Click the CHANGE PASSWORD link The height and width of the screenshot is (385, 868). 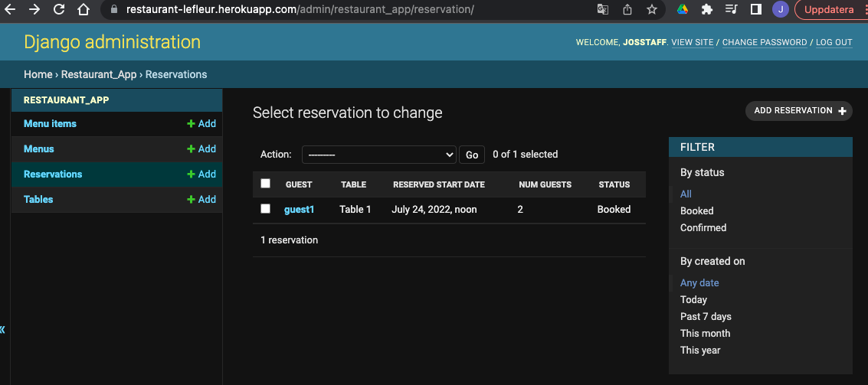pyautogui.click(x=765, y=43)
